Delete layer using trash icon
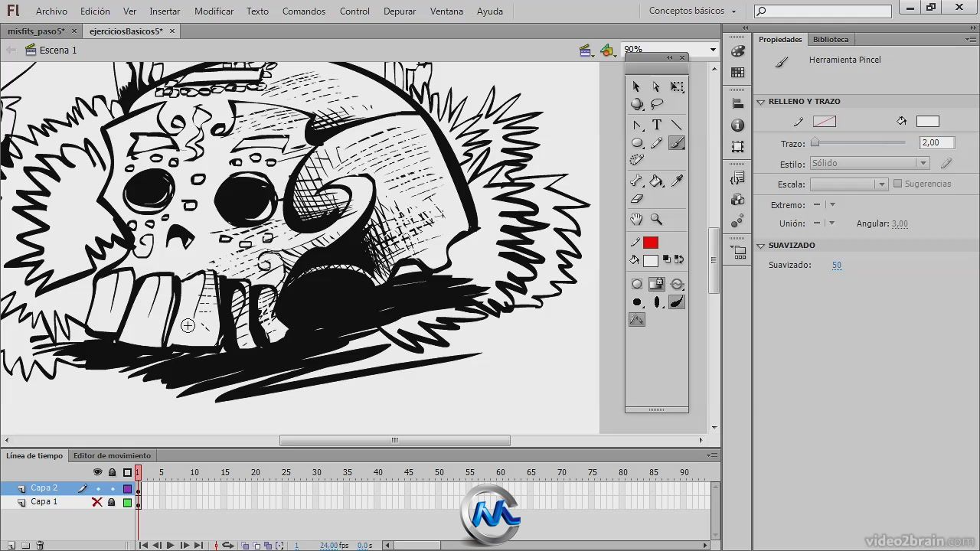The width and height of the screenshot is (980, 551). pos(40,545)
